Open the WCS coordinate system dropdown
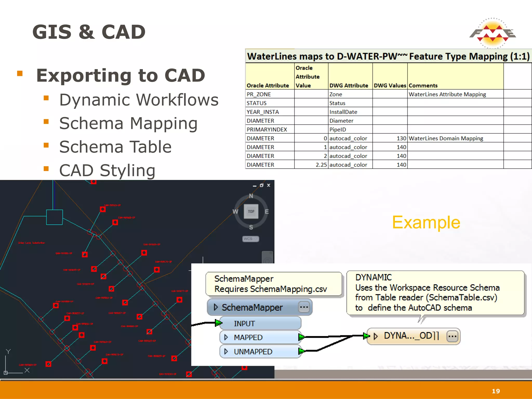This screenshot has height=399, width=532. [x=251, y=239]
